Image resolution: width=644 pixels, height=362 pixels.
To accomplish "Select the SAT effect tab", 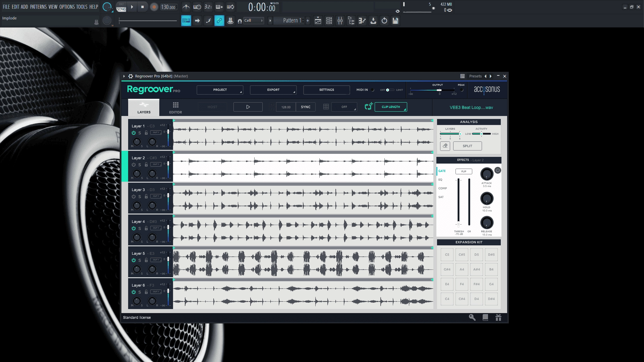I will [x=441, y=197].
